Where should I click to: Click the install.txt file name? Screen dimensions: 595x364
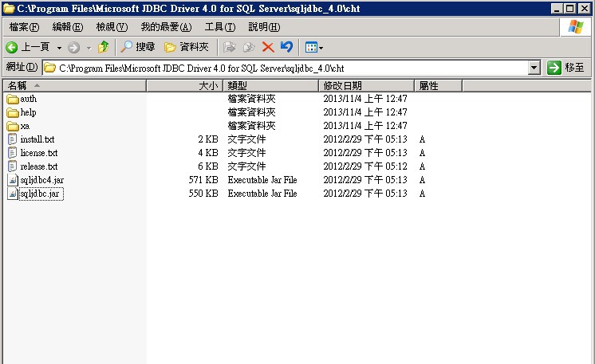pos(37,139)
